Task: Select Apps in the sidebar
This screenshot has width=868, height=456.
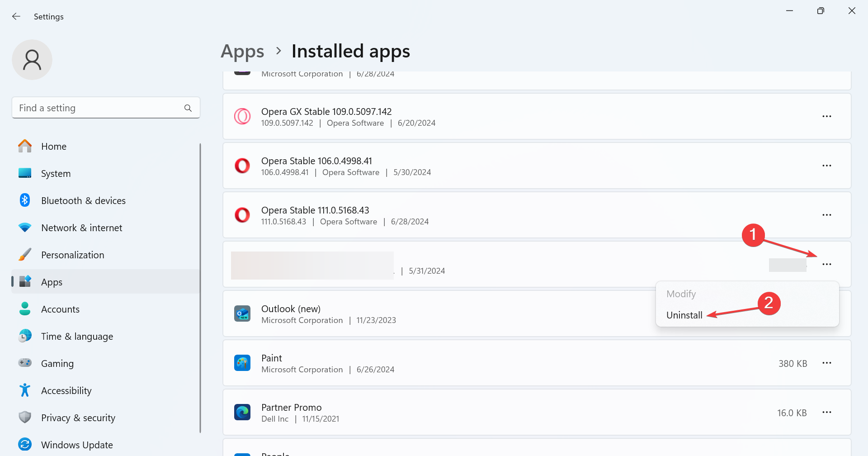Action: click(106, 282)
